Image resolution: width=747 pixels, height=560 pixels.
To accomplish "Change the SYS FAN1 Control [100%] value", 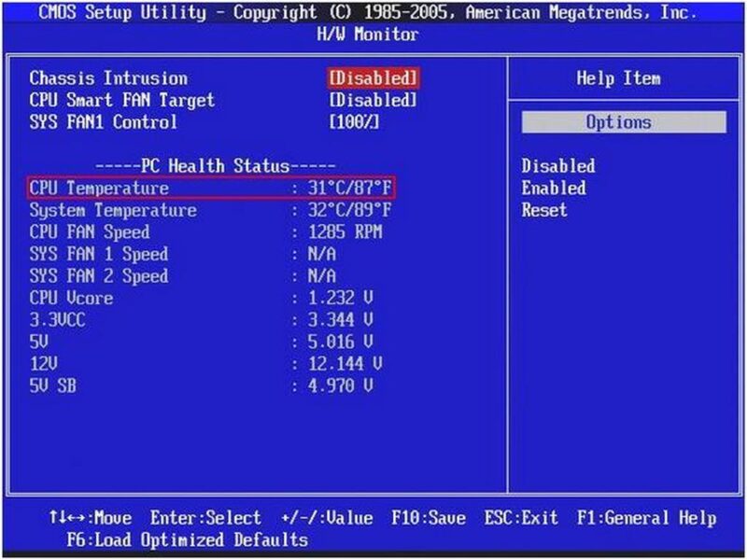I will 354,122.
